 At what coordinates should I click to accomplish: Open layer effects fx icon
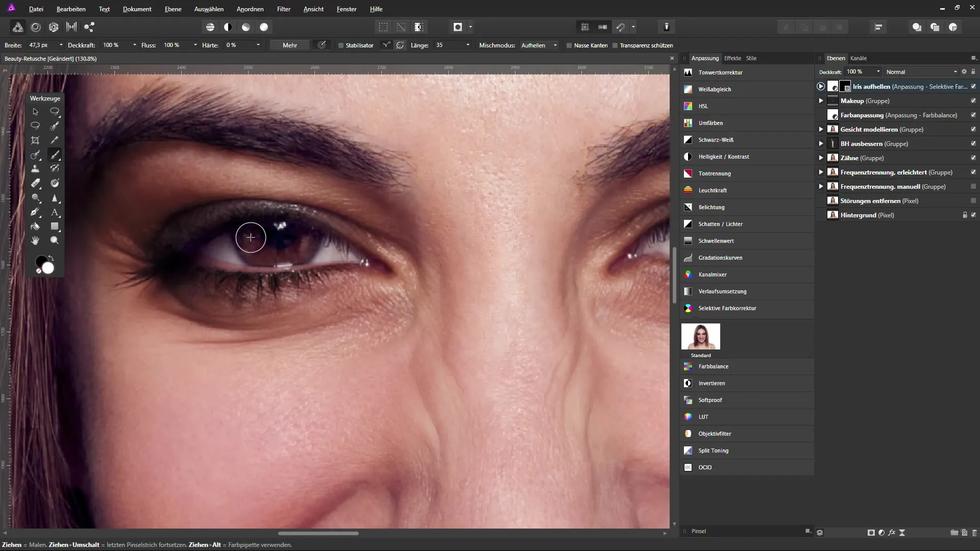pos(892,533)
